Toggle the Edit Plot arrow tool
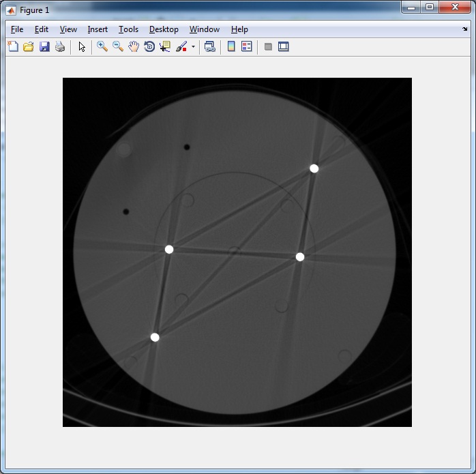 (x=82, y=47)
